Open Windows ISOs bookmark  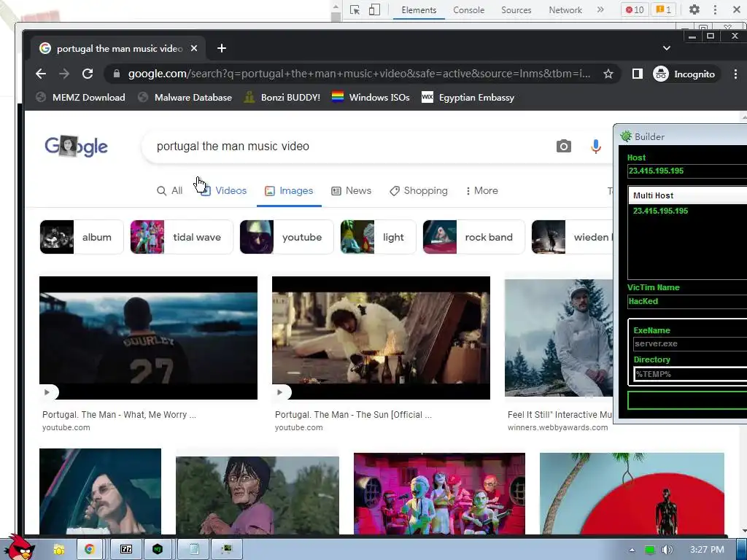371,97
